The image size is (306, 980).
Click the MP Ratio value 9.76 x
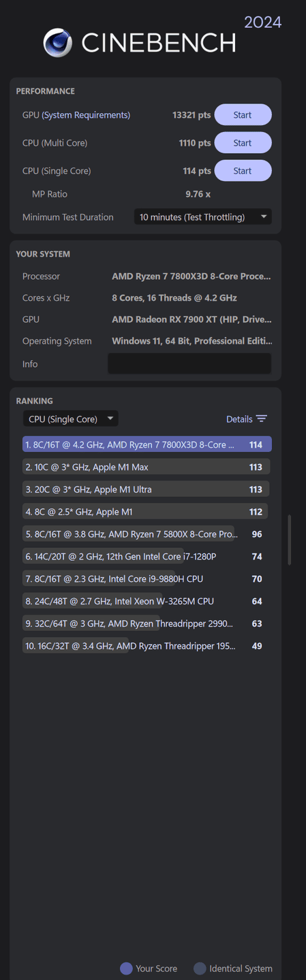198,194
